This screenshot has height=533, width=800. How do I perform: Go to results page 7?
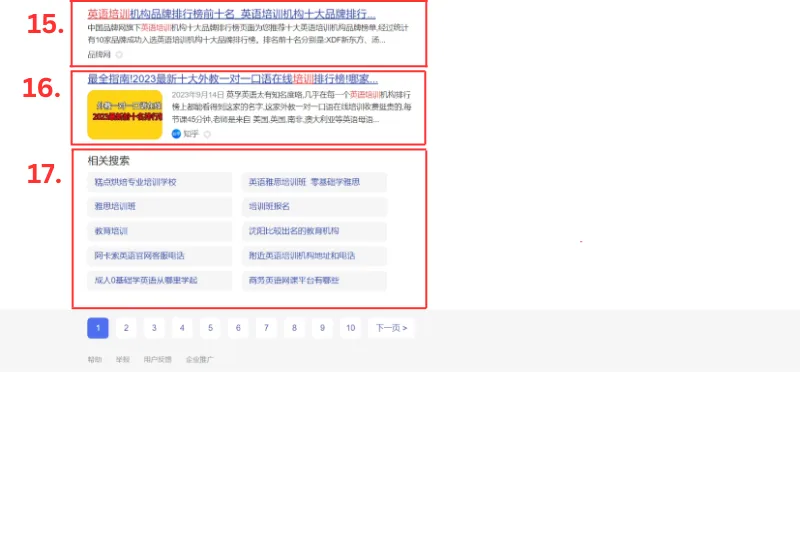(266, 328)
